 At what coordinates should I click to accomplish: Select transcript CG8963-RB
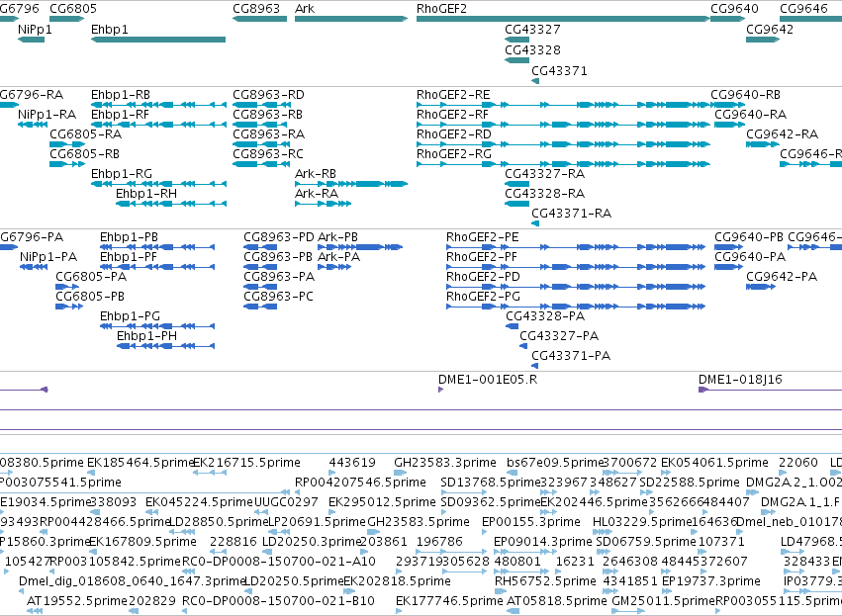[x=259, y=125]
